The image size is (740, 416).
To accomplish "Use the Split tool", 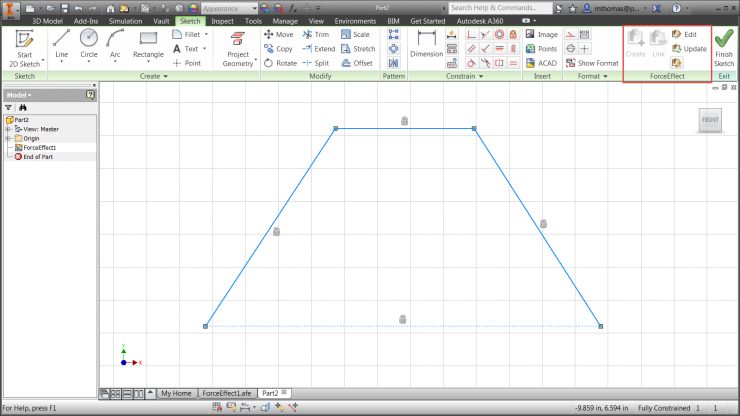I will [x=316, y=63].
